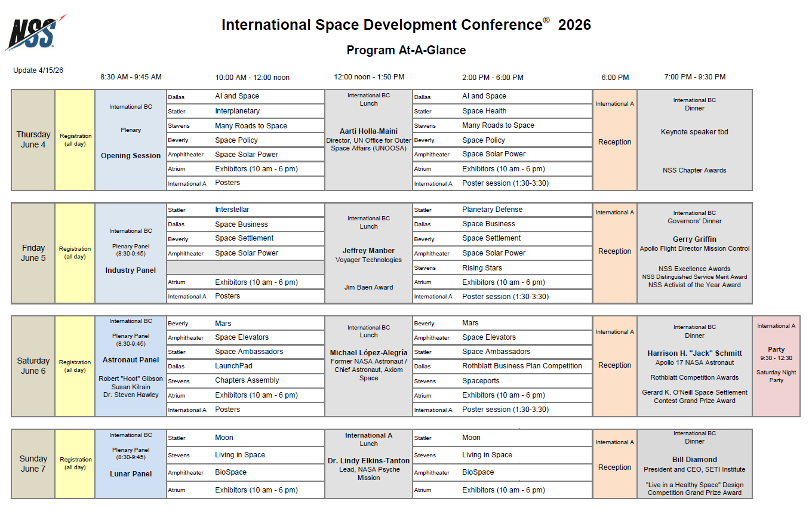
Task: Open the Interplanetary session in Statler
Action: (x=238, y=111)
